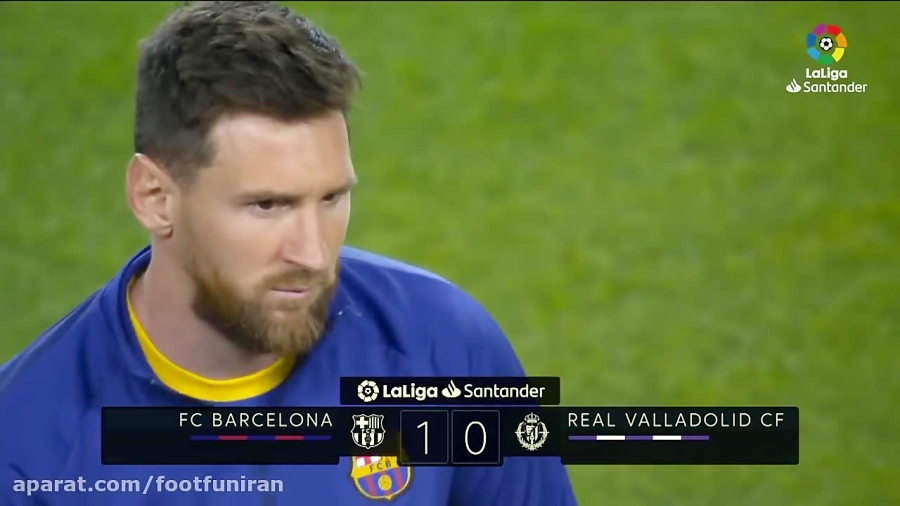Click the FCB crest on the blue jersey
Viewport: 900px width, 506px height.
point(381,477)
